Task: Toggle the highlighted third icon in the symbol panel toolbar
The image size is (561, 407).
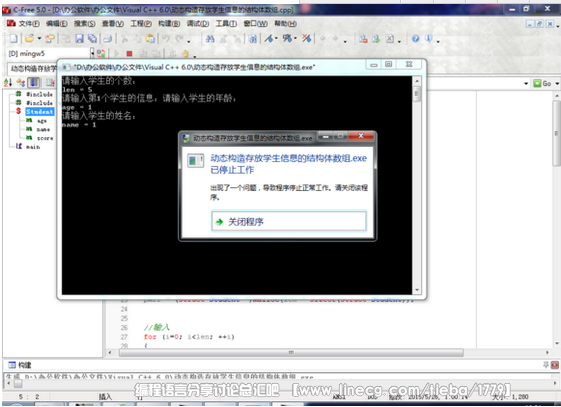Action: pyautogui.click(x=34, y=83)
